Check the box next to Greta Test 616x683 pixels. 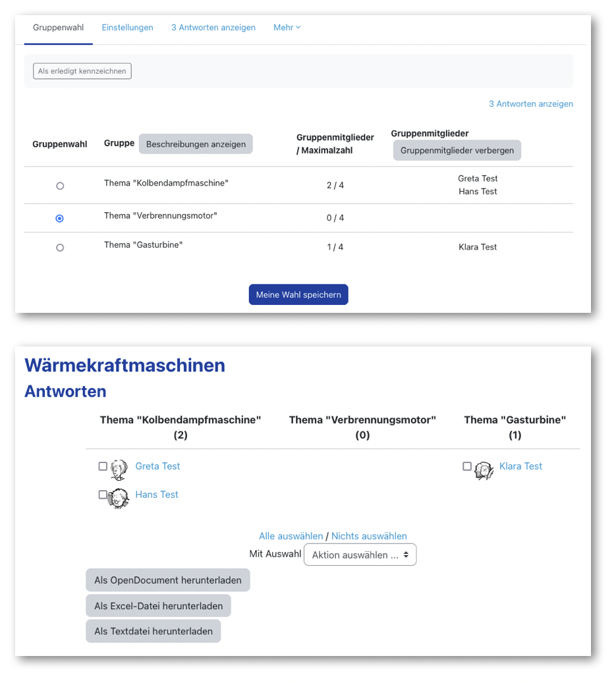pos(103,466)
